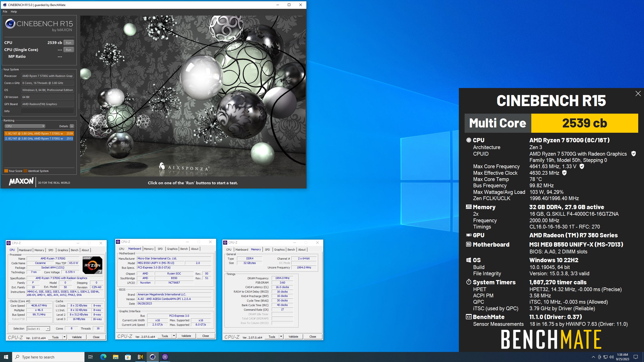Close the BenchMate result panel
Viewport: 644px width, 362px height.
[x=638, y=94]
